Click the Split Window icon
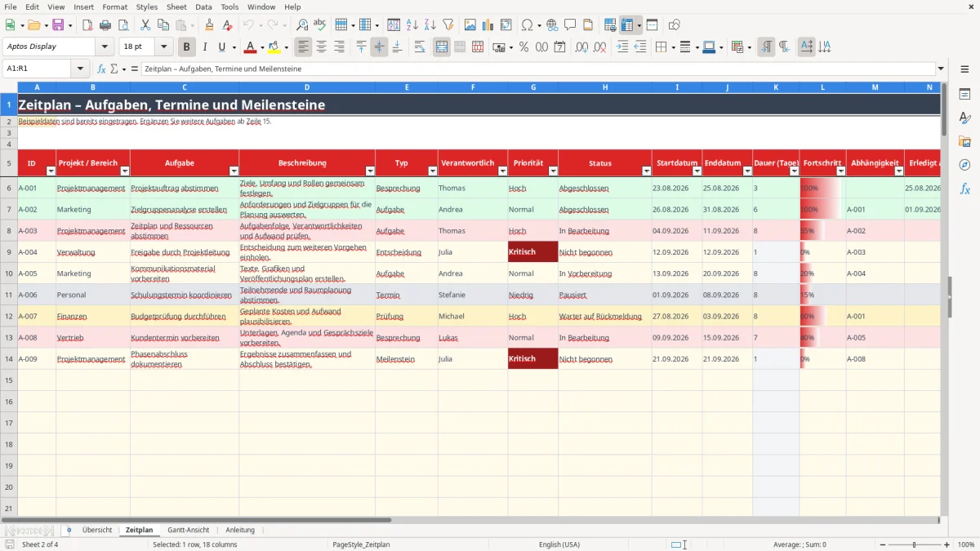 pyautogui.click(x=652, y=25)
